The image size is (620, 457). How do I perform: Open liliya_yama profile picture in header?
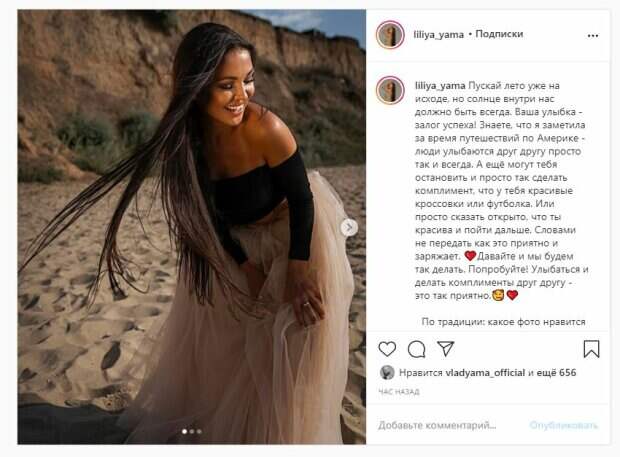point(390,35)
